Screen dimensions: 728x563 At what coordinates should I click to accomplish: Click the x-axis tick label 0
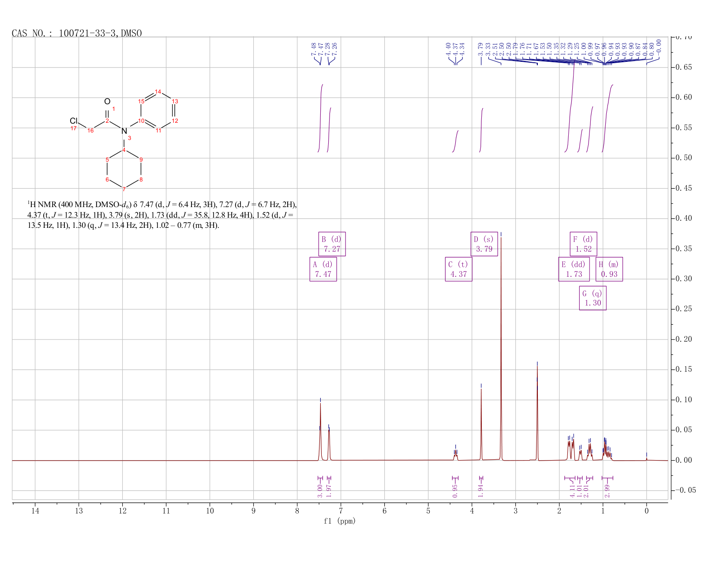point(646,511)
